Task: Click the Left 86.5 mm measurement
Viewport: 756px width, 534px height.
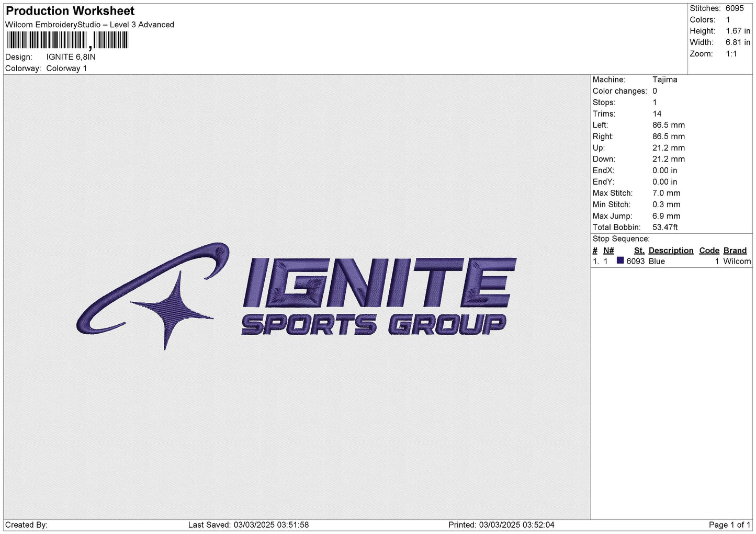Action: coord(669,125)
